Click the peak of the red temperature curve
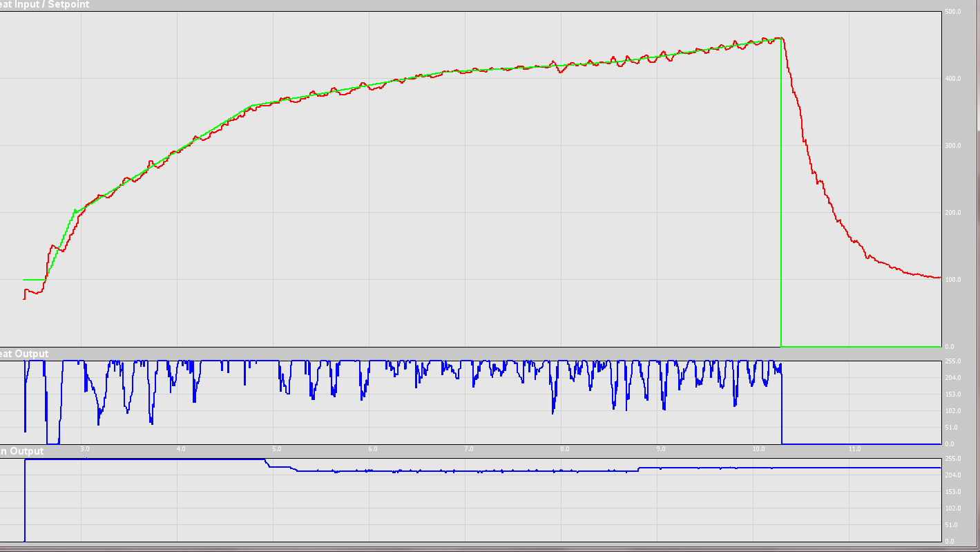The width and height of the screenshot is (980, 552). [779, 38]
